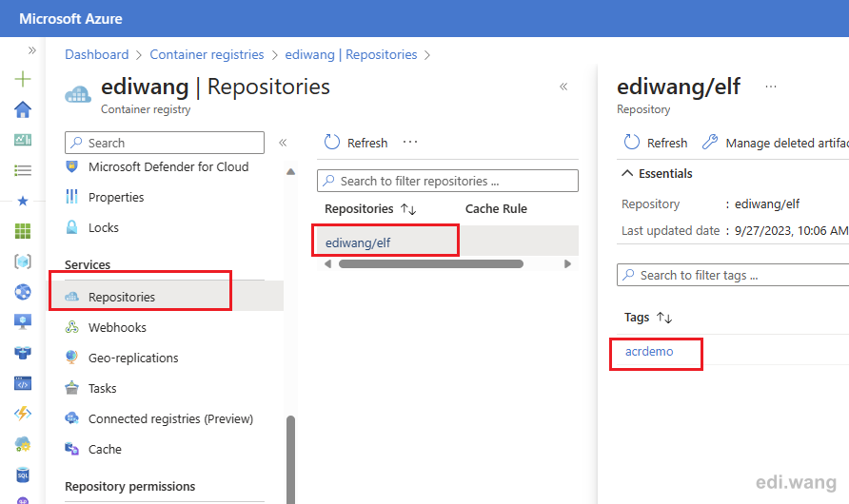The image size is (849, 504).
Task: Click Search to filter tags field
Action: (733, 275)
